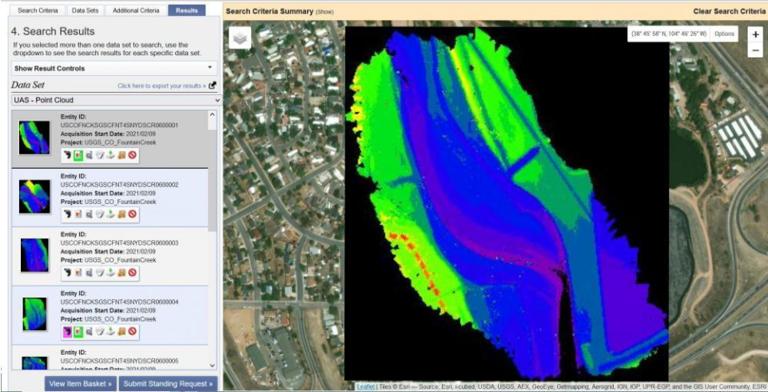
Task: Open map coordinate Options
Action: coord(724,34)
